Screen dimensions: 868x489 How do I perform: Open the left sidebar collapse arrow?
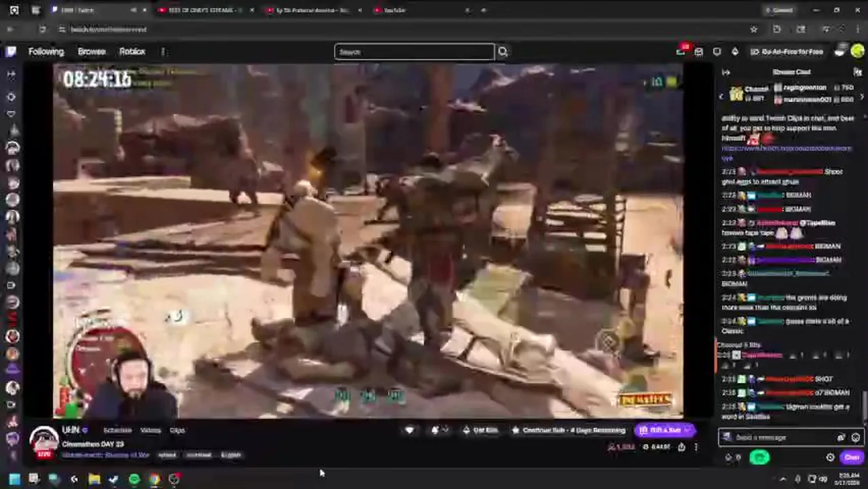pos(11,73)
